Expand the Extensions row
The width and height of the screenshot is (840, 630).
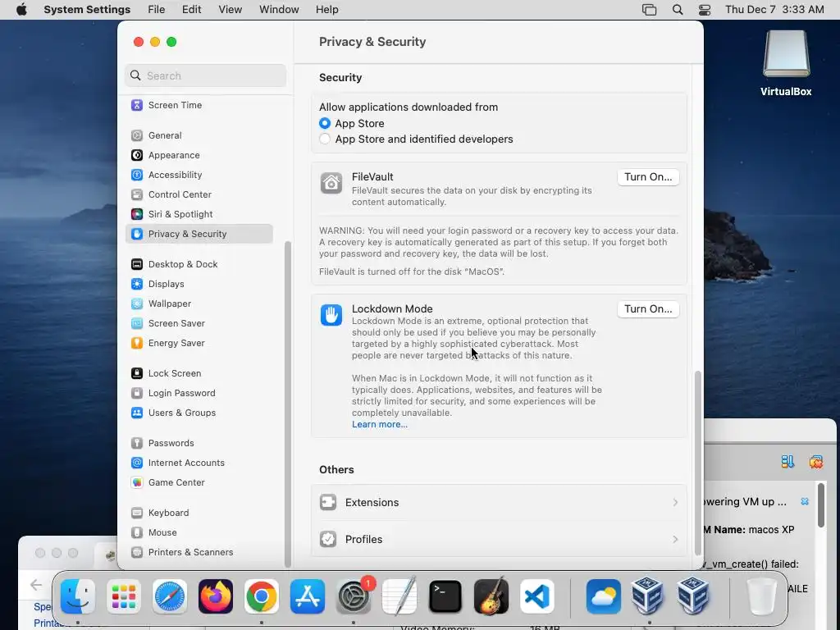499,503
